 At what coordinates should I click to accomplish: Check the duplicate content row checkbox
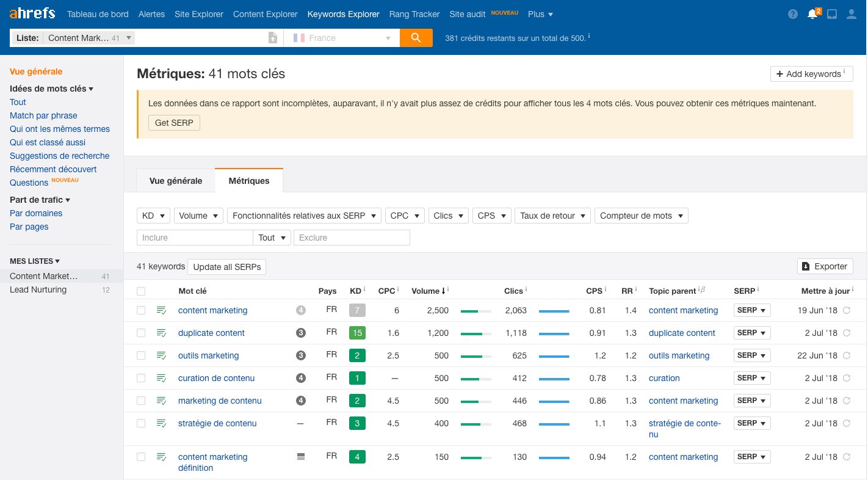point(141,333)
